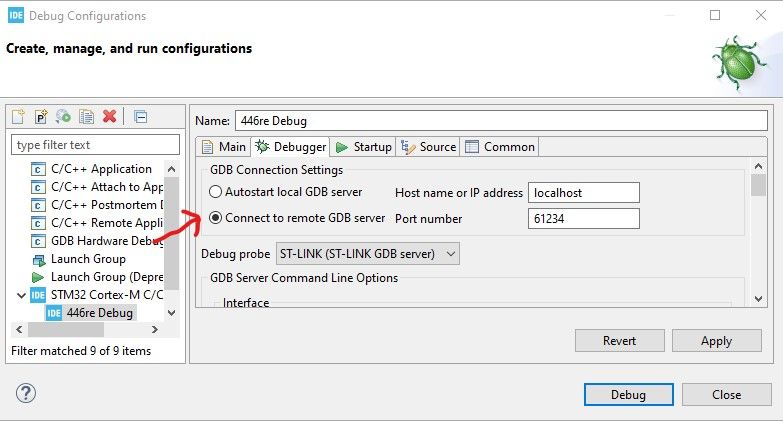Screen dimensions: 783x421
Task: Maximize the Debug Configurations window
Action: [715, 15]
